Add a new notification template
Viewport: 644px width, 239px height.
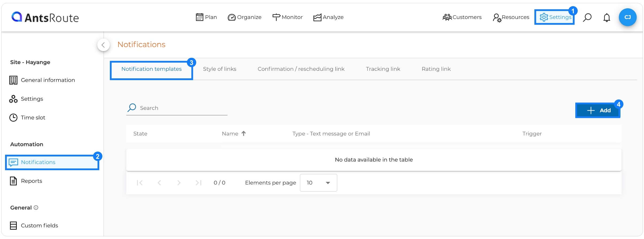pyautogui.click(x=598, y=110)
